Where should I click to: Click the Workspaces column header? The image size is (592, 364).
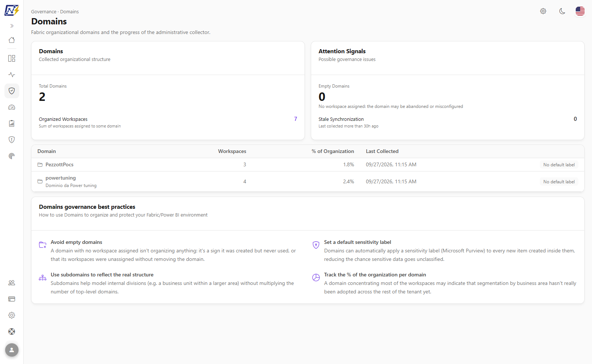pyautogui.click(x=232, y=151)
